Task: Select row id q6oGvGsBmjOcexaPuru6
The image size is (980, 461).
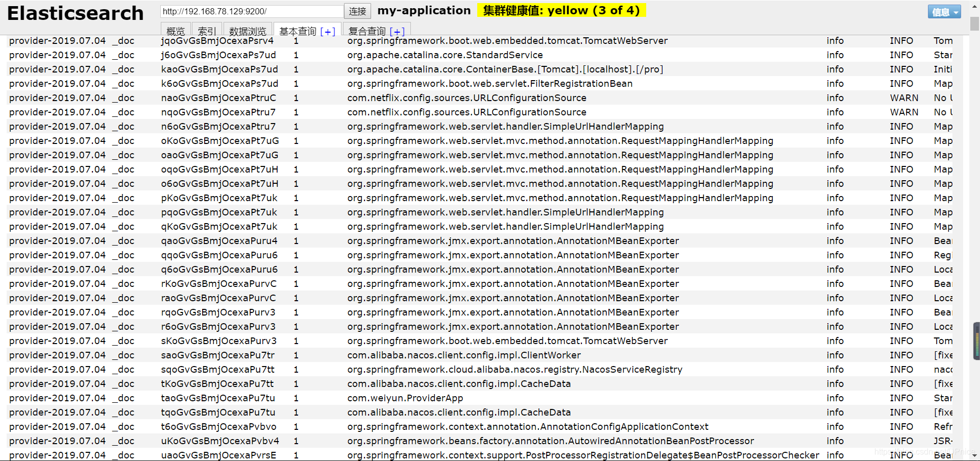Action: [219, 270]
